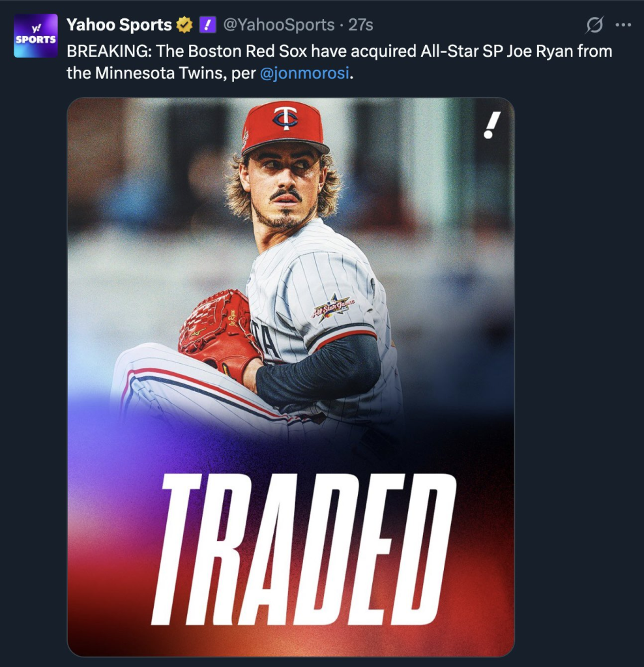Click the gold verified checkmark badge
Image resolution: width=644 pixels, height=667 pixels.
(x=184, y=25)
